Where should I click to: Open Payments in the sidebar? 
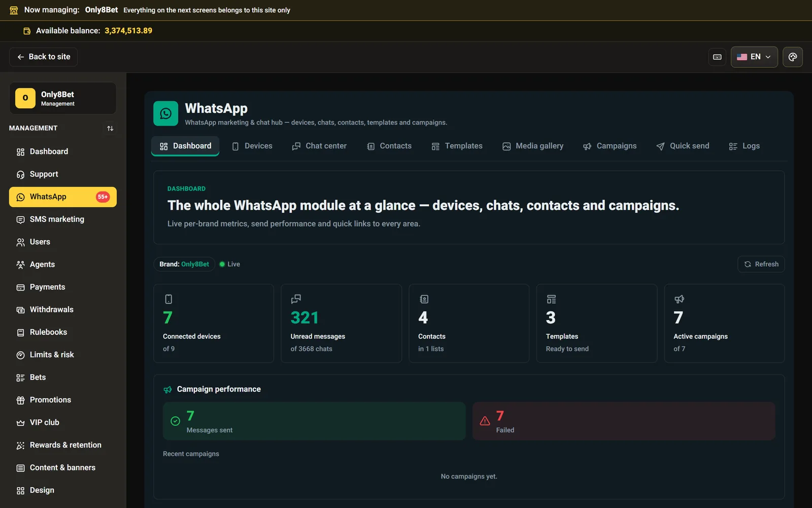(63, 287)
